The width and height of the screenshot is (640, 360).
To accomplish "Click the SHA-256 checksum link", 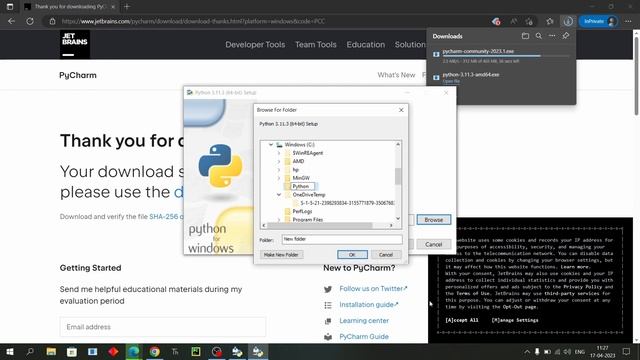I will pyautogui.click(x=164, y=216).
